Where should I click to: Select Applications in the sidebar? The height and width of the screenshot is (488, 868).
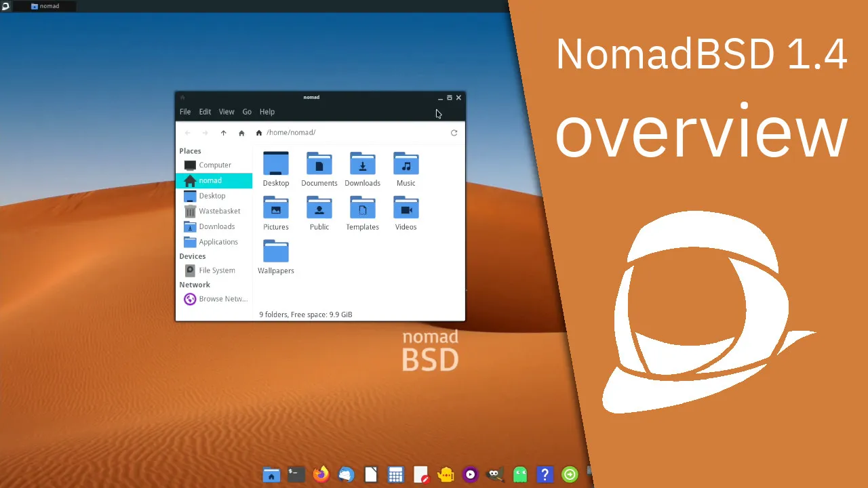point(214,242)
